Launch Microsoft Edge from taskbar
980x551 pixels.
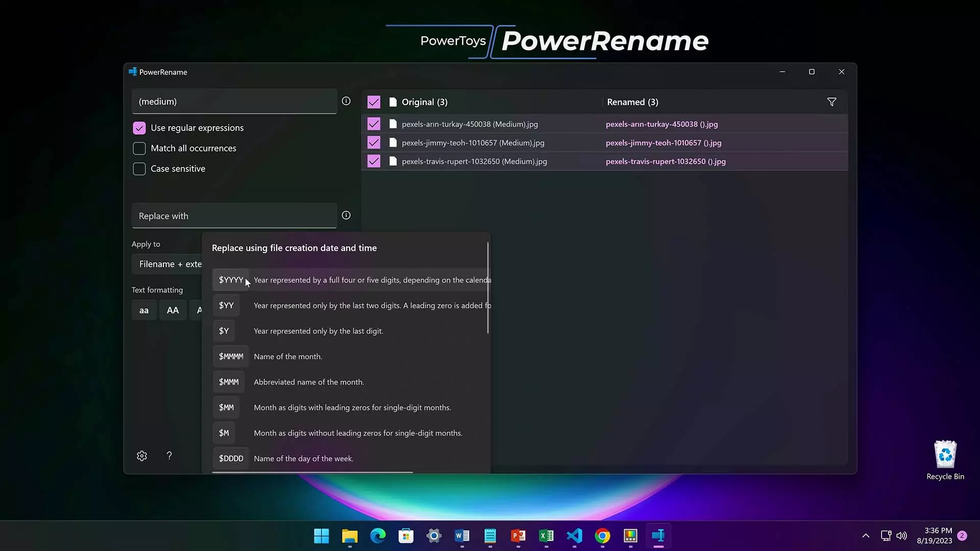(x=378, y=536)
